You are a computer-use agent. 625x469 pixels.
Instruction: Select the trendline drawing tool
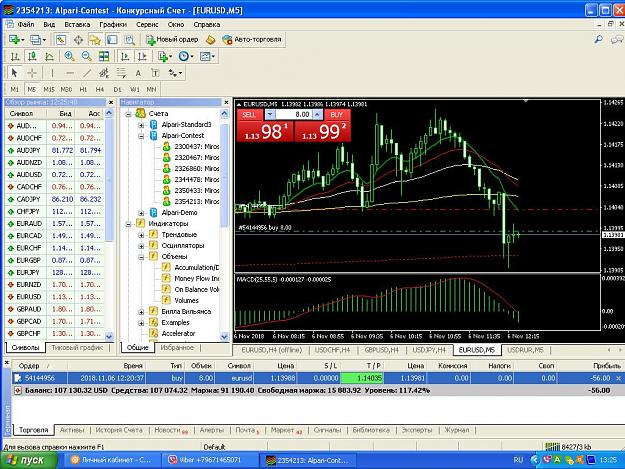[x=87, y=73]
